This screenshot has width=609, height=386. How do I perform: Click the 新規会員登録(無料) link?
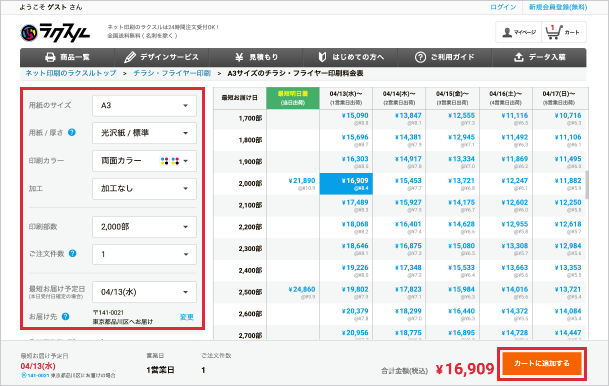tap(558, 7)
